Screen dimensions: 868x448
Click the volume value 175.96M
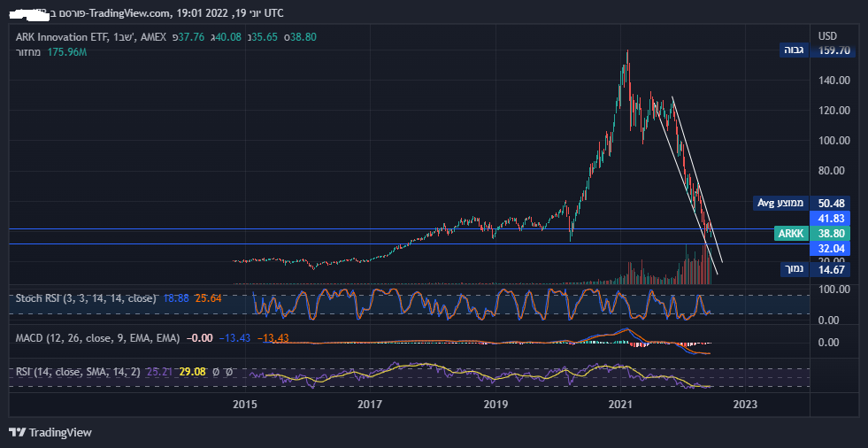tap(66, 52)
